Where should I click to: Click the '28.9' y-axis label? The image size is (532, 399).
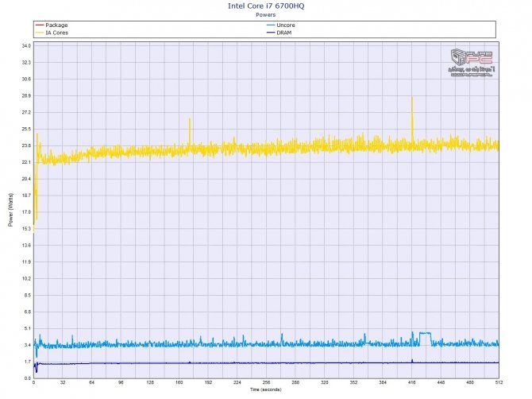26,95
